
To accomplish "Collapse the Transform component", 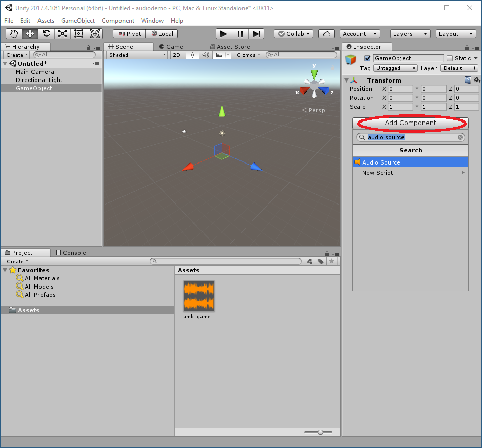I will [x=346, y=80].
